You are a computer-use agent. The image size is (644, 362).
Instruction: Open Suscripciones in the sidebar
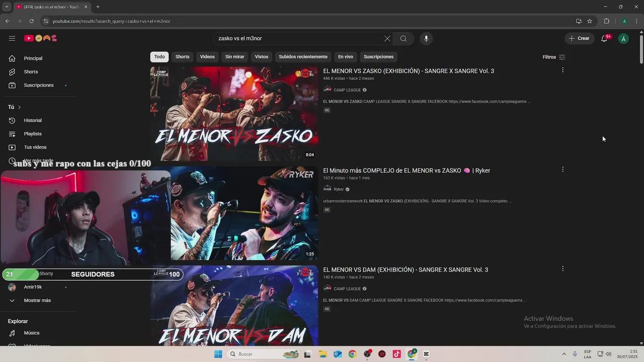click(x=38, y=85)
